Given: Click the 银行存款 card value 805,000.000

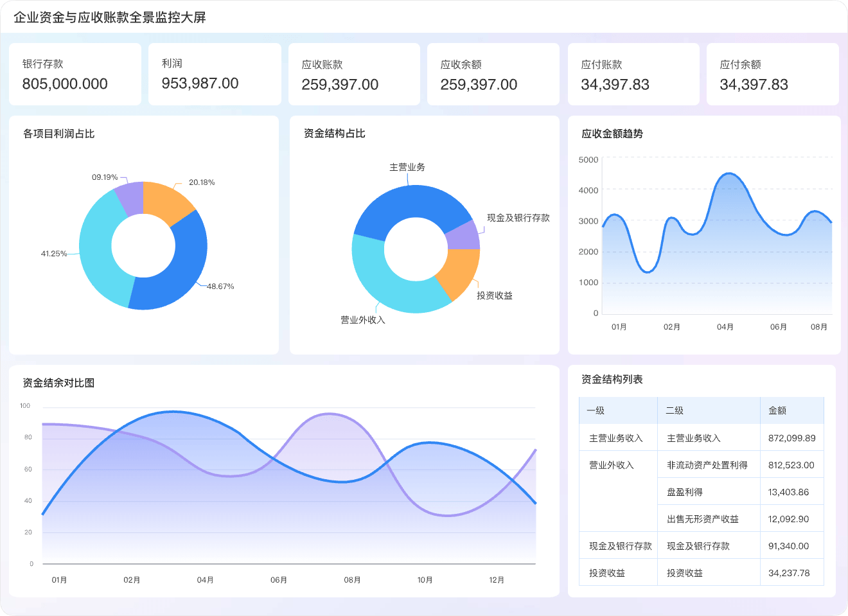Looking at the screenshot, I should coord(65,84).
